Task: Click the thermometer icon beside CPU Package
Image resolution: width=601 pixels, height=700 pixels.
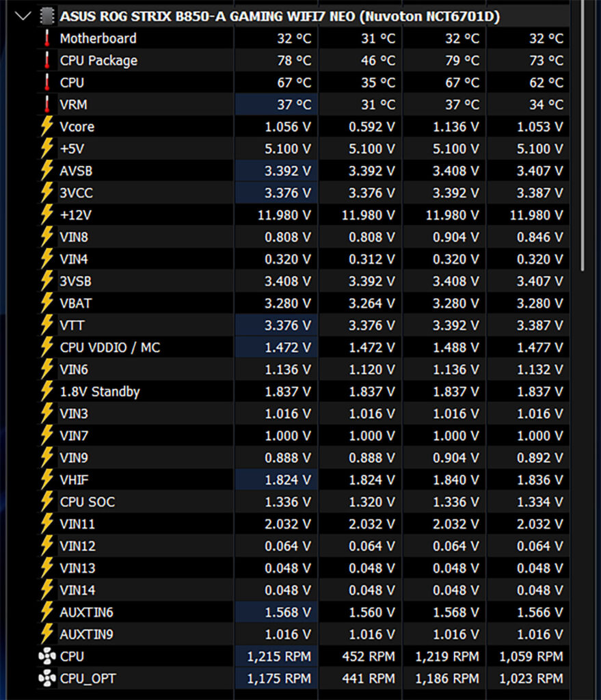Action: click(x=46, y=61)
